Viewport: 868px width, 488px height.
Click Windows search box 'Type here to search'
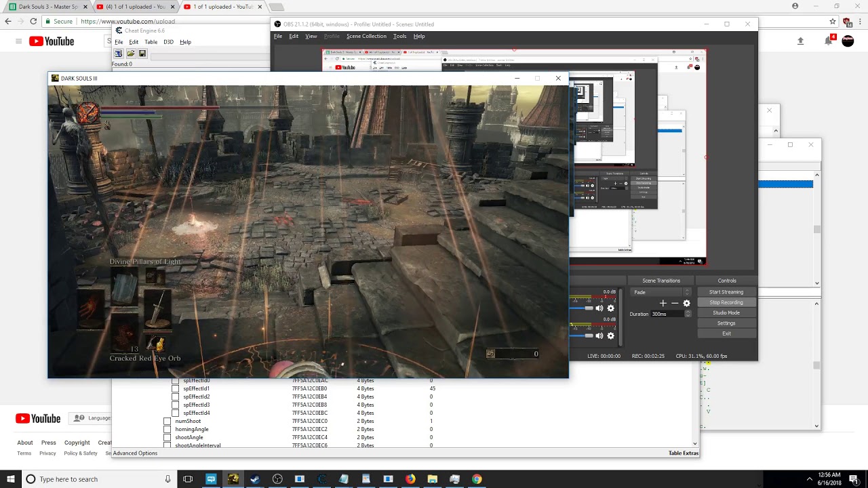click(98, 479)
